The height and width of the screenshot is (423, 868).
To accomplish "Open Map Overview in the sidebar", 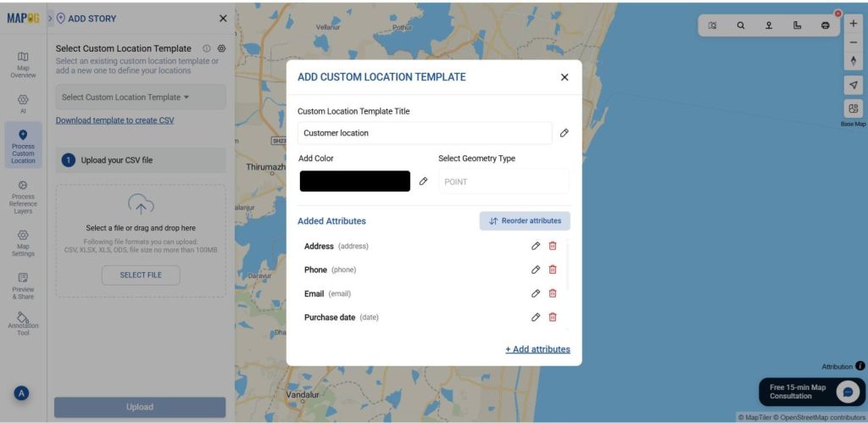I will coord(23,64).
